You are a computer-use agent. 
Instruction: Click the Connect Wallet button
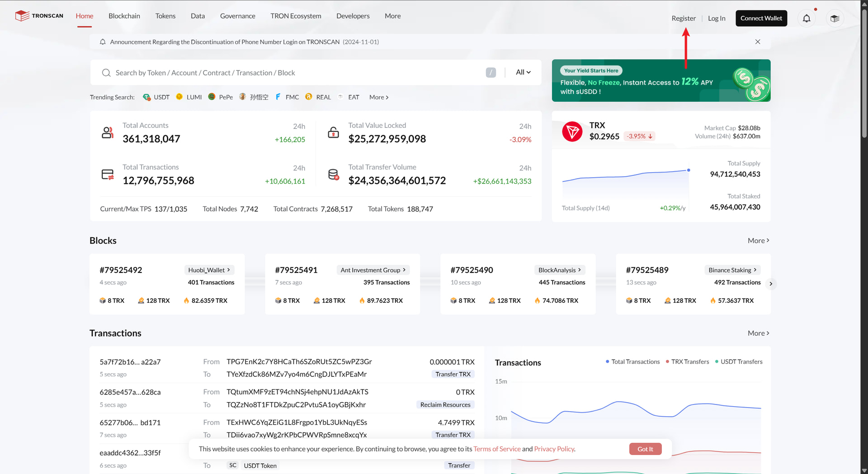click(x=761, y=19)
